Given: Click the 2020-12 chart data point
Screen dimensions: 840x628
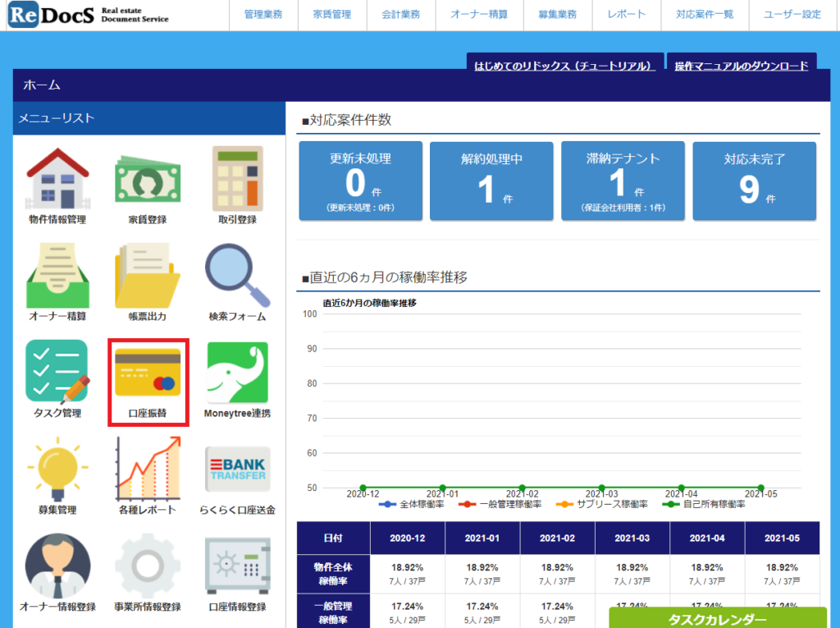Looking at the screenshot, I should pyautogui.click(x=363, y=488).
